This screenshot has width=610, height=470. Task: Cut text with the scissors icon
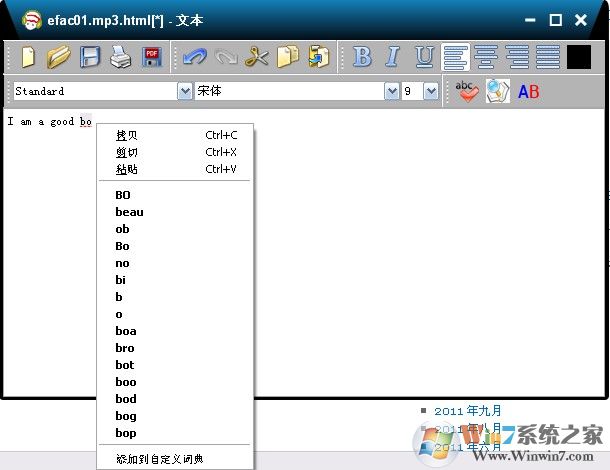pyautogui.click(x=257, y=57)
